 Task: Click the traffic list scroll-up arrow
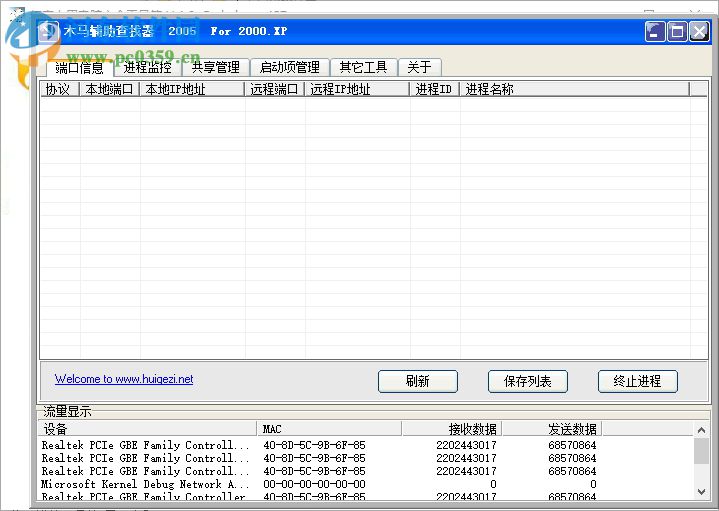click(701, 430)
